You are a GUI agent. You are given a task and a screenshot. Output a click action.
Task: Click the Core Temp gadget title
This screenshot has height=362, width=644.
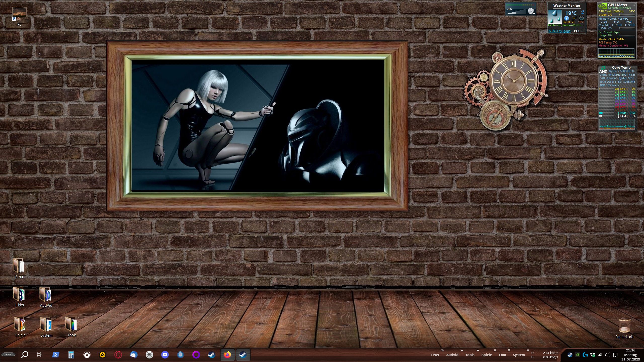[x=621, y=67]
